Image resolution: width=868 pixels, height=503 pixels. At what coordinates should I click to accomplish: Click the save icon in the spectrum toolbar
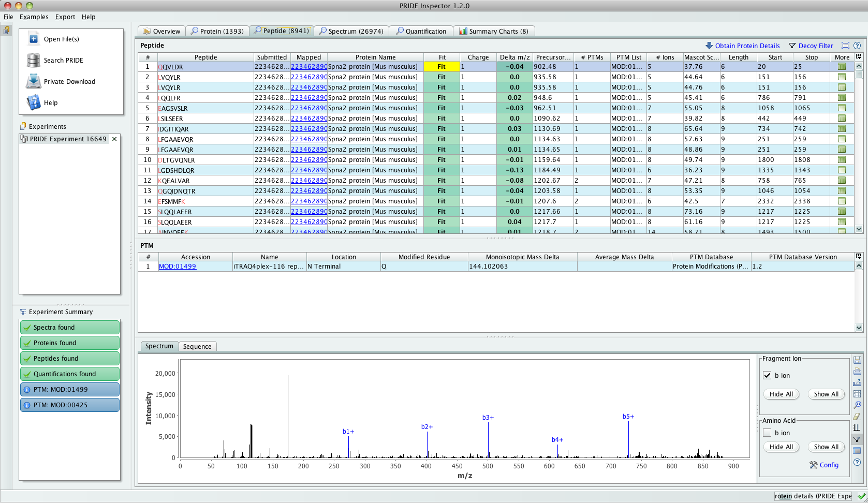857,360
